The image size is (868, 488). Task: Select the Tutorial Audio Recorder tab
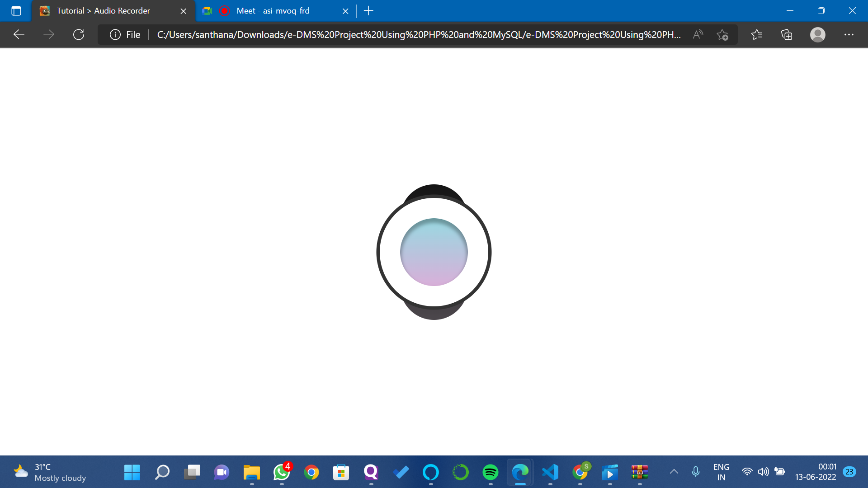(x=104, y=11)
